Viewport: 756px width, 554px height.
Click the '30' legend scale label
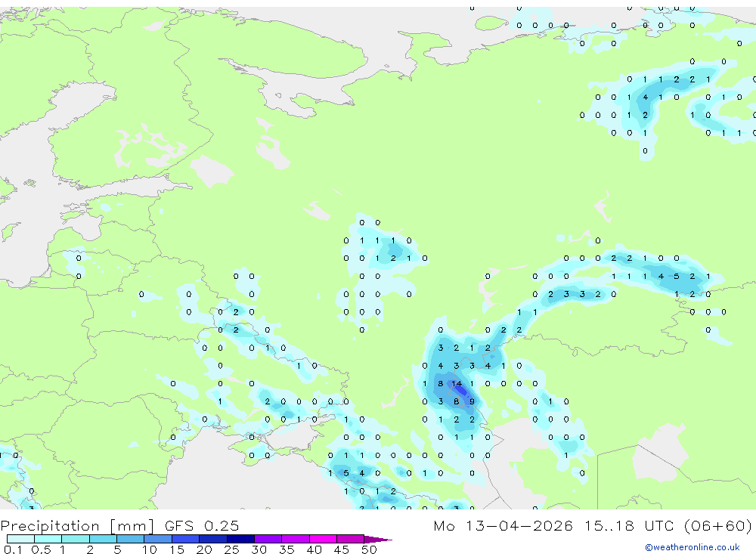pyautogui.click(x=259, y=549)
